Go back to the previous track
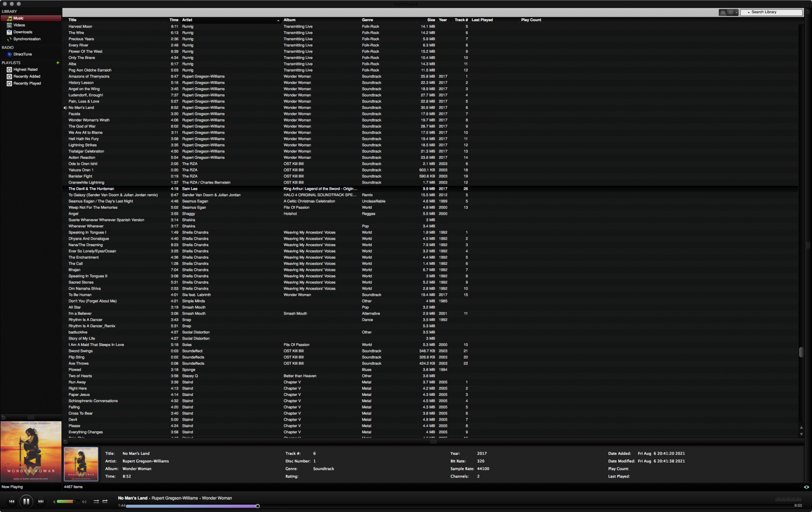This screenshot has width=812, height=512. coord(12,501)
